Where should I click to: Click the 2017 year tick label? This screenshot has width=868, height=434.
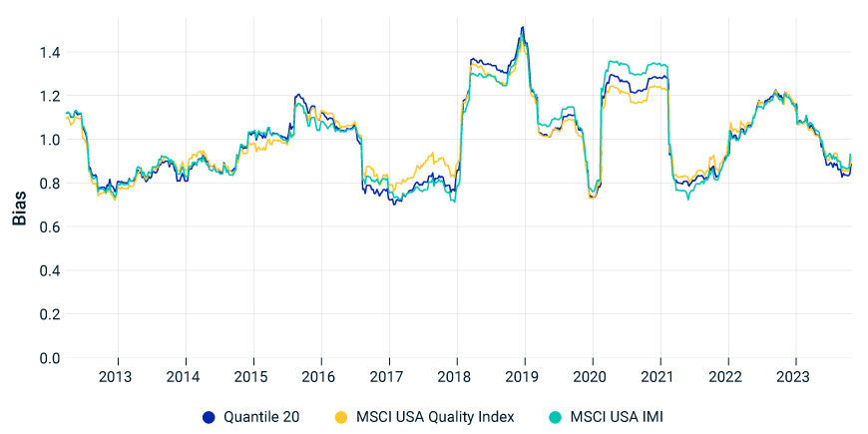389,377
